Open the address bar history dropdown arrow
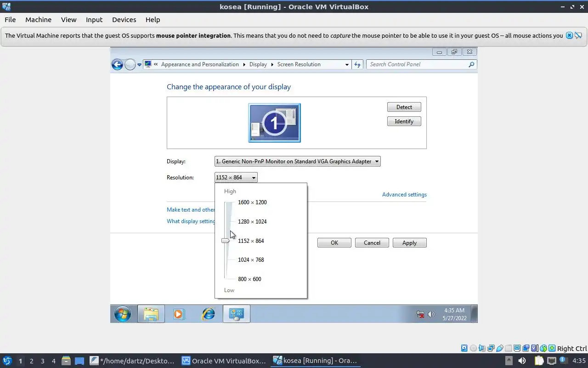Screen dimensions: 588x368 click(x=347, y=64)
